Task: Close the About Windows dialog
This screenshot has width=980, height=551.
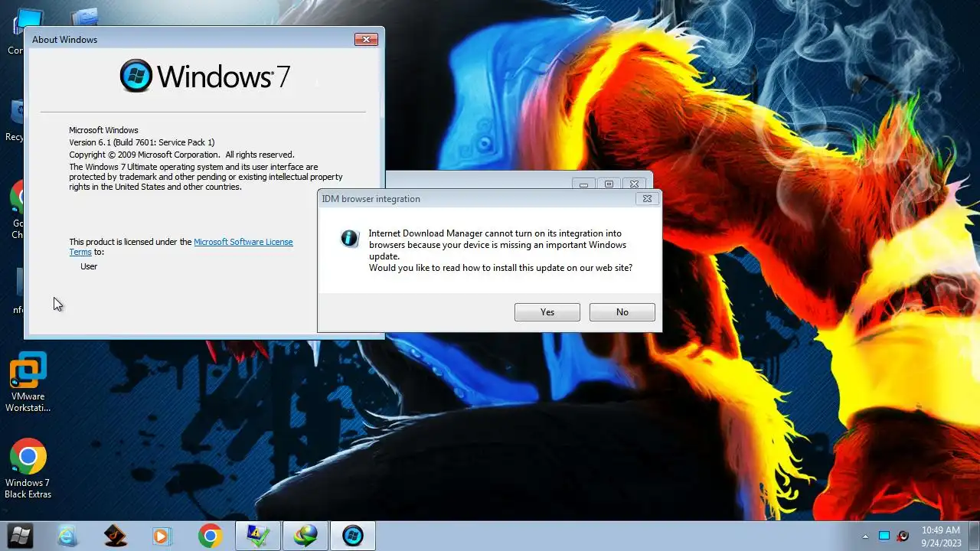Action: click(x=366, y=39)
